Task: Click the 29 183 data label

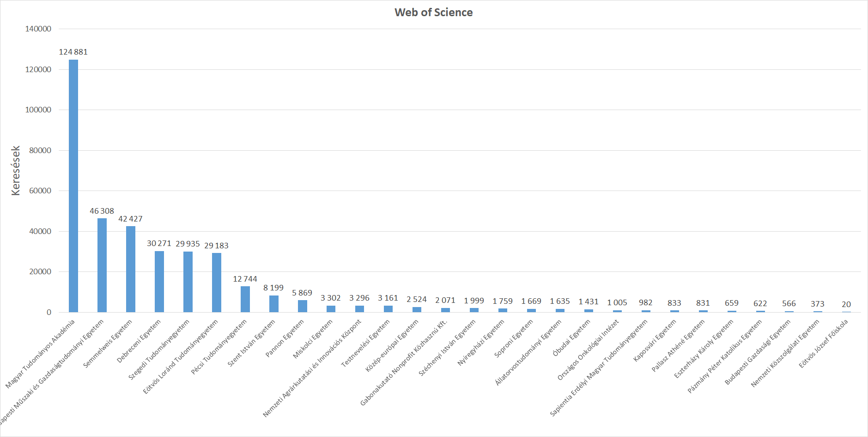Action: pyautogui.click(x=216, y=246)
